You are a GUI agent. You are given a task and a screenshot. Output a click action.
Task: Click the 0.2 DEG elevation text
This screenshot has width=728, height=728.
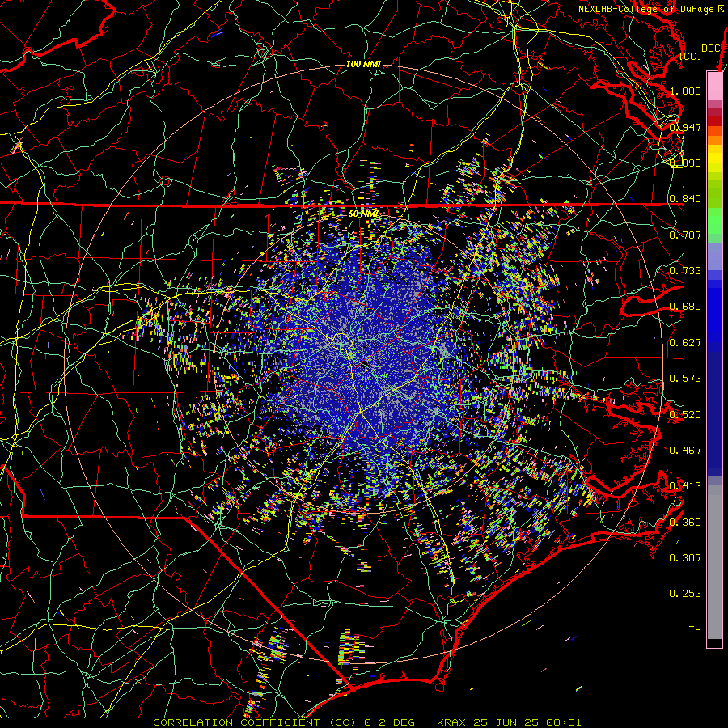388,722
